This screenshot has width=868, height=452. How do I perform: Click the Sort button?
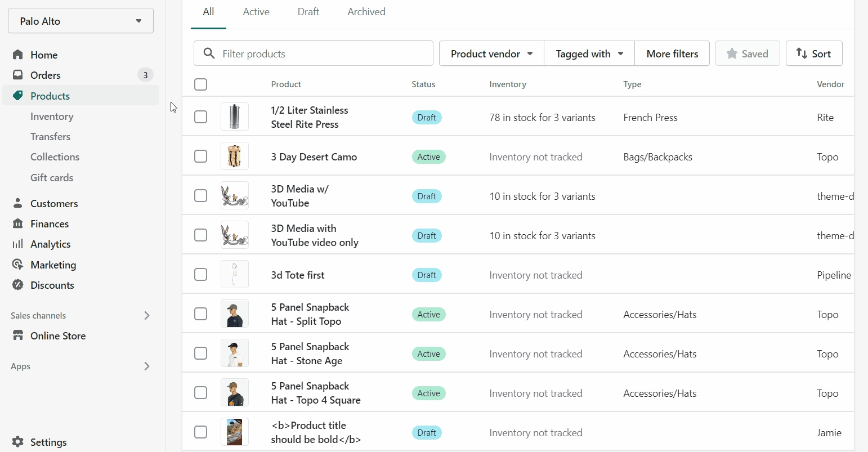tap(814, 53)
